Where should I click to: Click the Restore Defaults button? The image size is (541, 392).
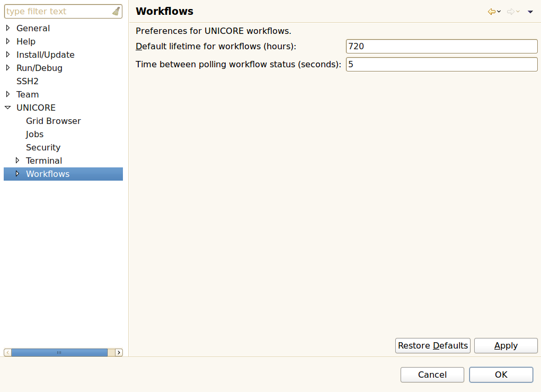pyautogui.click(x=433, y=345)
